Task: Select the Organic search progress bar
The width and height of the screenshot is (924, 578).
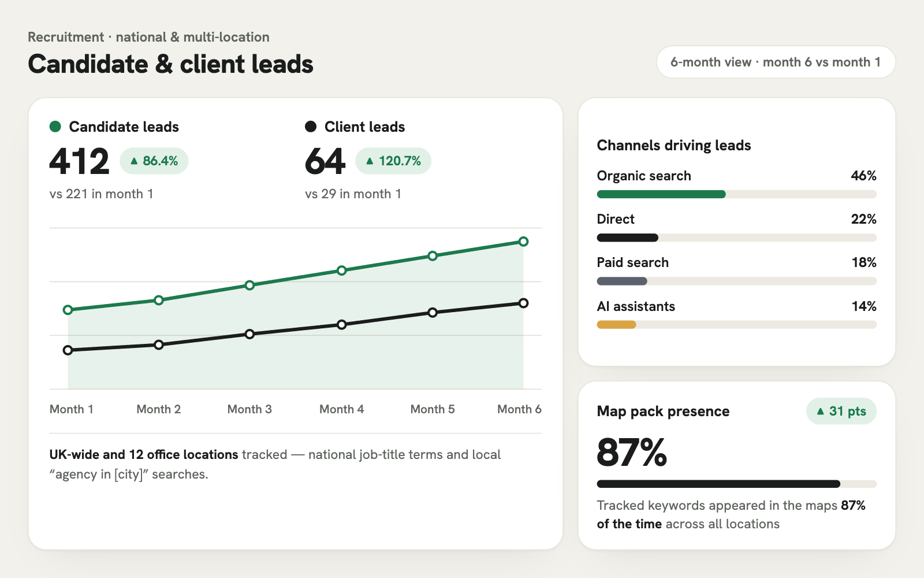Action: click(737, 194)
